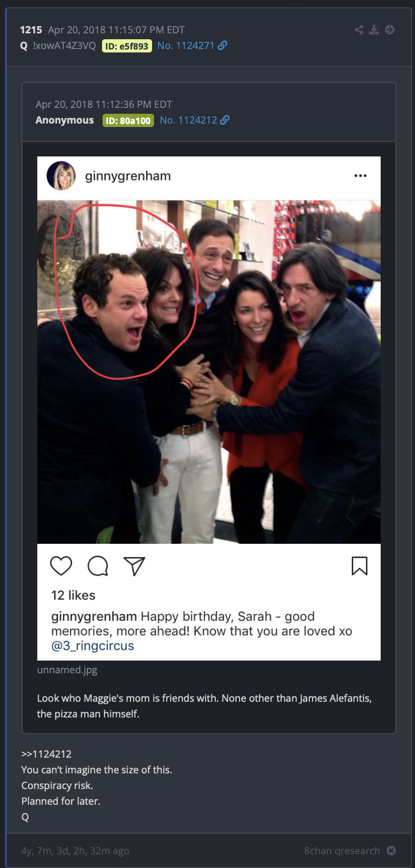The image size is (415, 868).
Task: Click the paper-plane share icon
Action: click(x=134, y=566)
